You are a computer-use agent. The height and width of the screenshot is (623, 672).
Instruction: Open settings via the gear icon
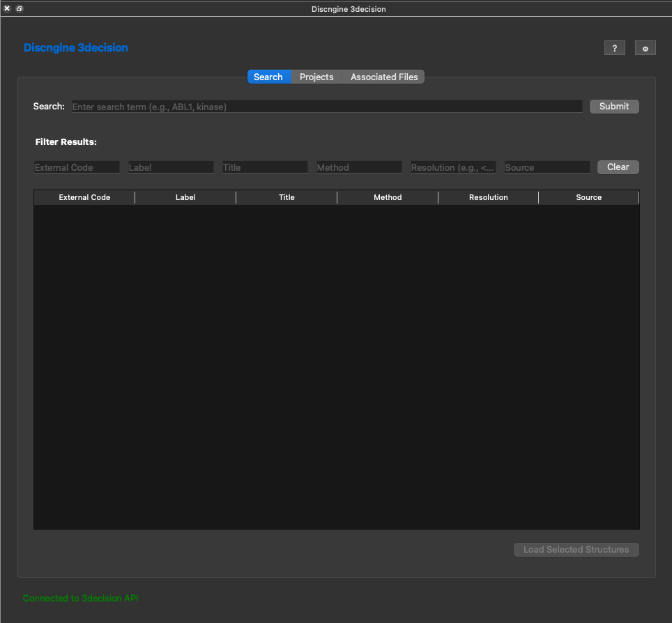[646, 48]
